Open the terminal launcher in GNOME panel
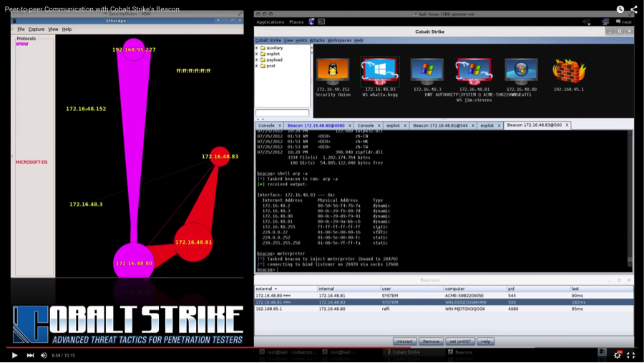 pyautogui.click(x=321, y=22)
